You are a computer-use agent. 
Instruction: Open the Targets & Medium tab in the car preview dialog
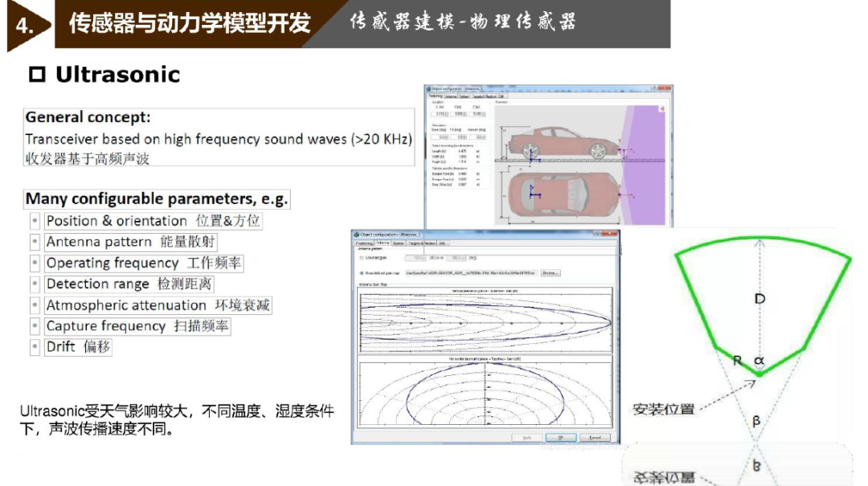pyautogui.click(x=485, y=96)
